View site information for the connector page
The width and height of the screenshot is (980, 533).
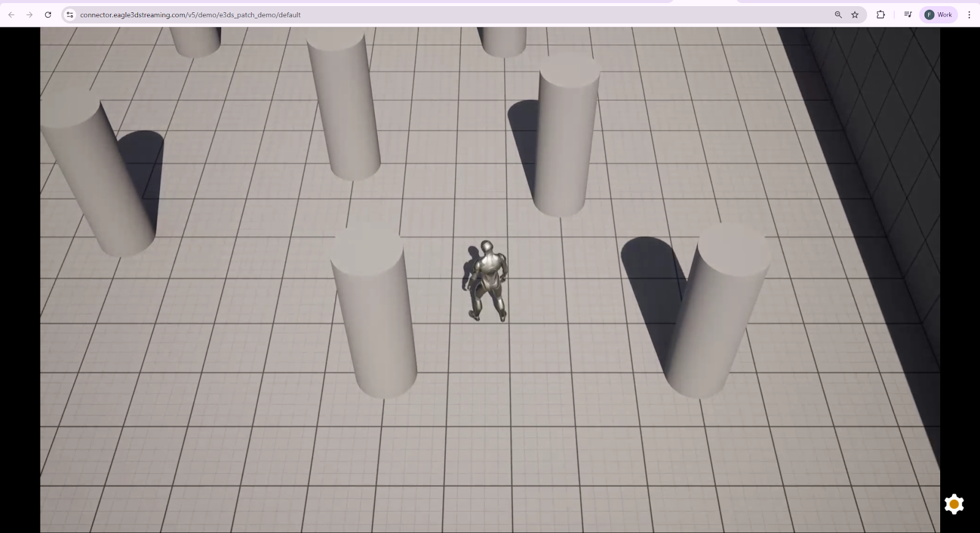click(x=70, y=15)
